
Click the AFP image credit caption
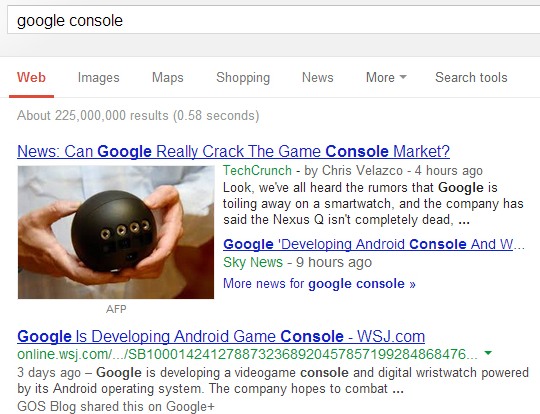(116, 309)
